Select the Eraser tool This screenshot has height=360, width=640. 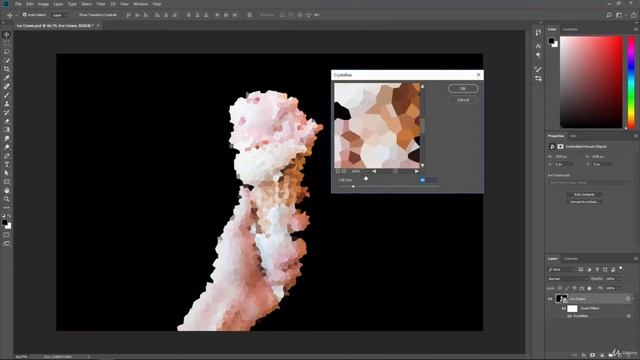[7, 121]
